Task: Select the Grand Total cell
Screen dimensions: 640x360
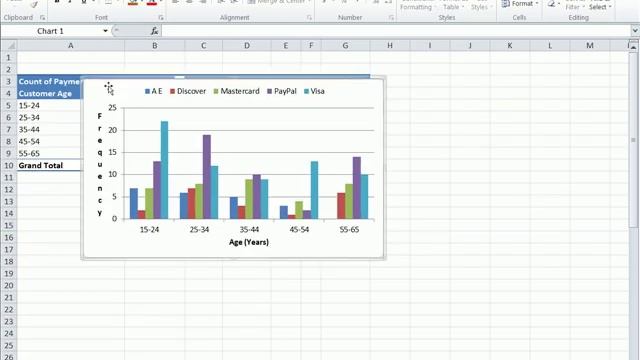Action: 49,165
